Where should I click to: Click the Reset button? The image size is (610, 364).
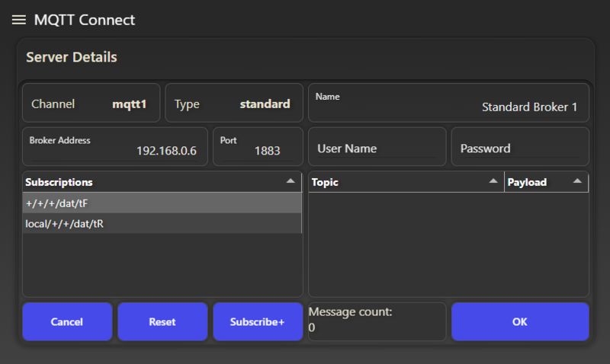click(162, 321)
